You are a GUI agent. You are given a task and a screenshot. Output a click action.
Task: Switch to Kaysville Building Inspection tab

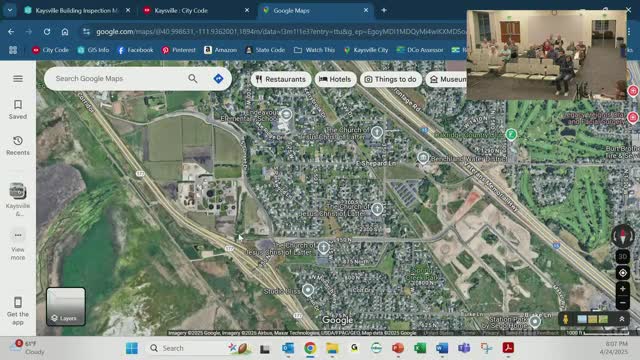(x=77, y=11)
